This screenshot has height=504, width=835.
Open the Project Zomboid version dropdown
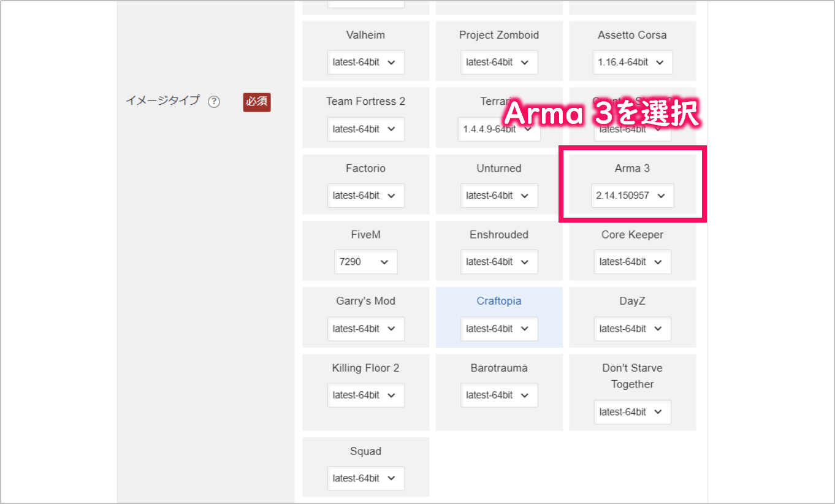pos(499,62)
